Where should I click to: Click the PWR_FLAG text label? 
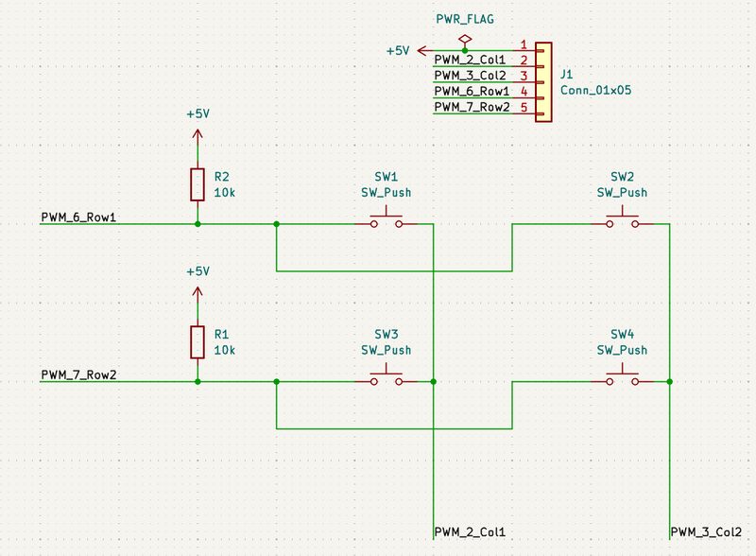tap(465, 19)
